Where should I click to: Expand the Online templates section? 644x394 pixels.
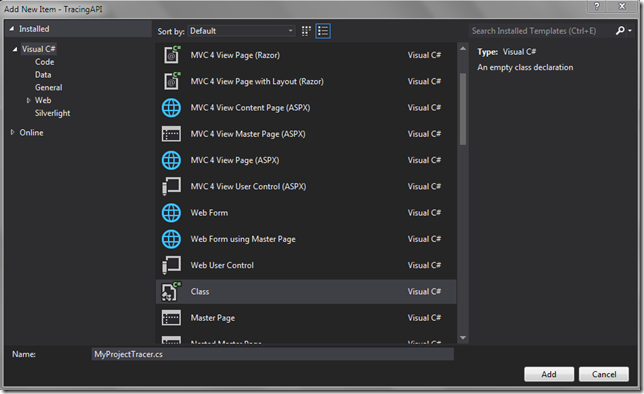coord(12,132)
